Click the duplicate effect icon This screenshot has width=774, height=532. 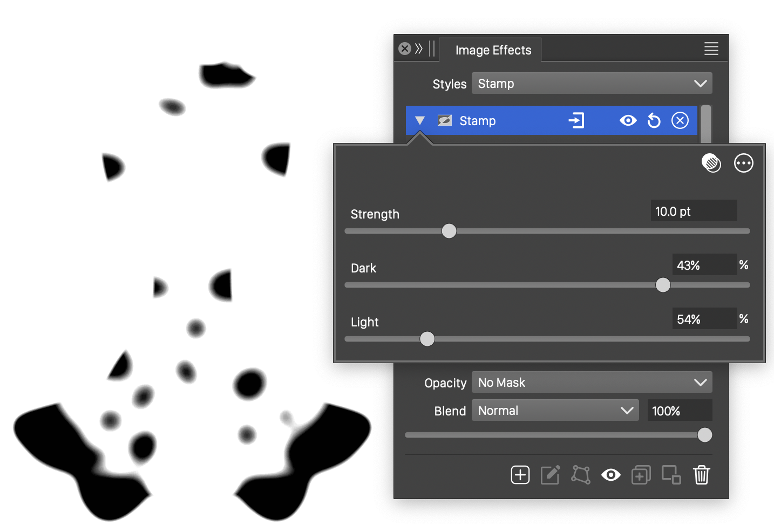641,475
